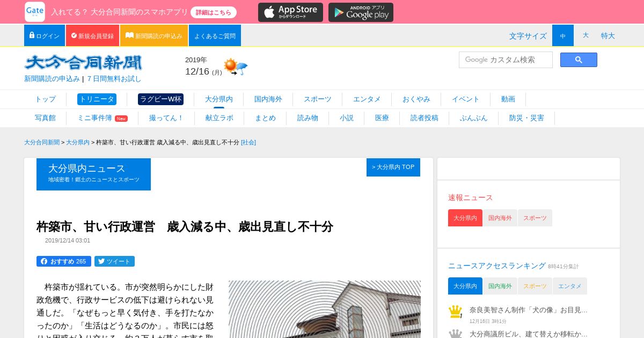Click the 速報ニュース heading

pos(470,197)
